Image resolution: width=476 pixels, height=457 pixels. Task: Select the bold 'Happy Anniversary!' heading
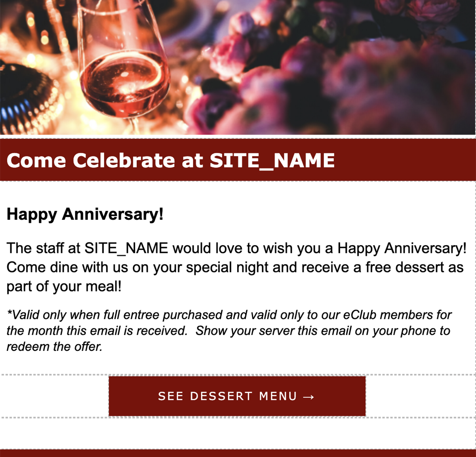click(85, 214)
